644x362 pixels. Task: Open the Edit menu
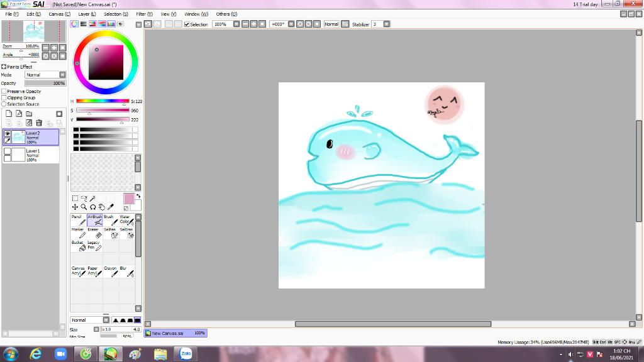[34, 14]
